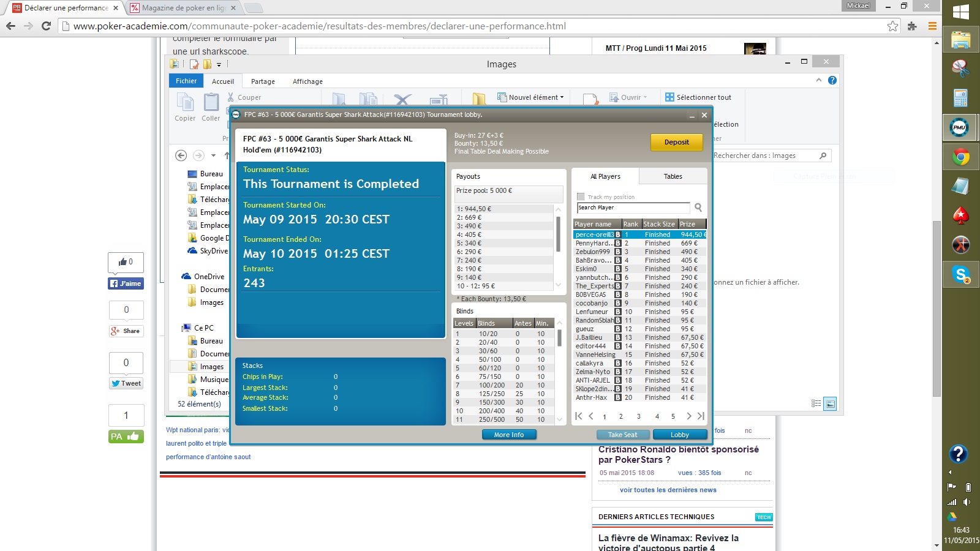Image resolution: width=980 pixels, height=551 pixels.
Task: Select Musique folder under Ce PC
Action: [208, 380]
